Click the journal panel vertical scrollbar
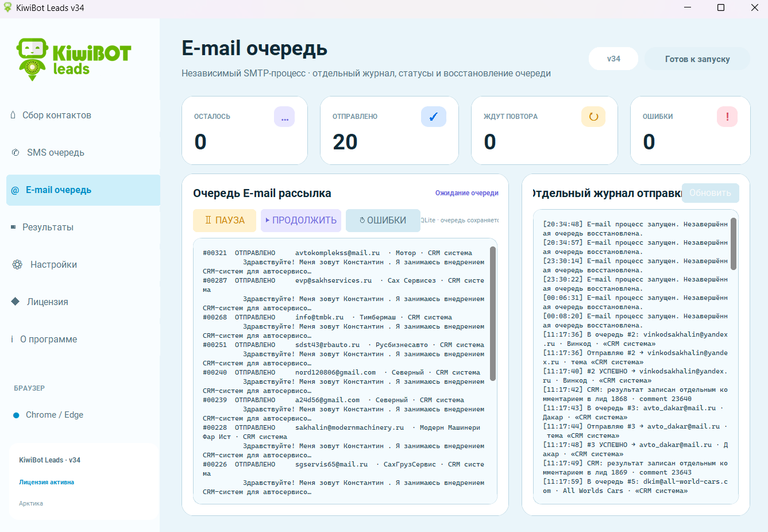 (734, 244)
